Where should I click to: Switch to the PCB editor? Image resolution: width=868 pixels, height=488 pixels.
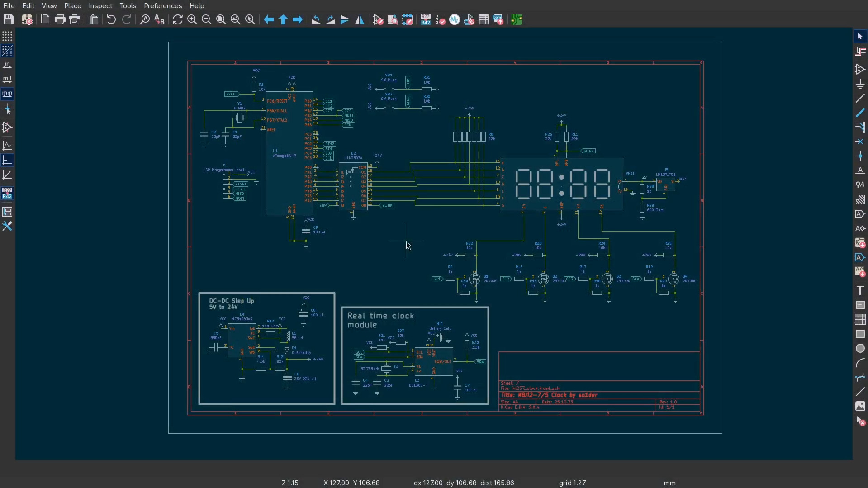tap(517, 19)
